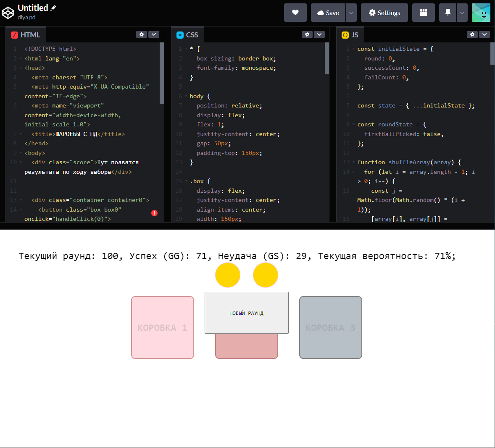Open the Settings button
This screenshot has height=448, width=495.
pyautogui.click(x=384, y=13)
